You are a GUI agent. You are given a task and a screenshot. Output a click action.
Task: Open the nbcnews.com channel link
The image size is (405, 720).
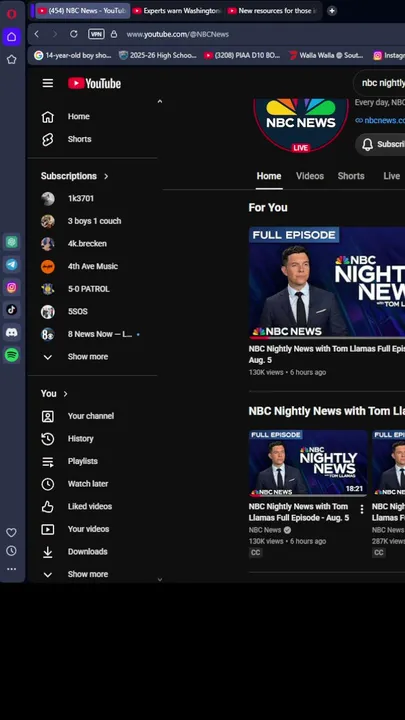click(x=380, y=120)
